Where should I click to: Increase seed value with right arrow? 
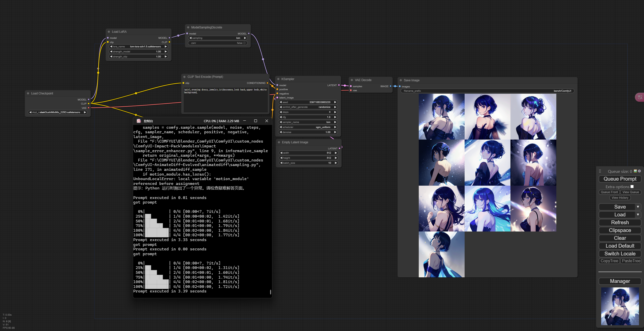click(335, 102)
